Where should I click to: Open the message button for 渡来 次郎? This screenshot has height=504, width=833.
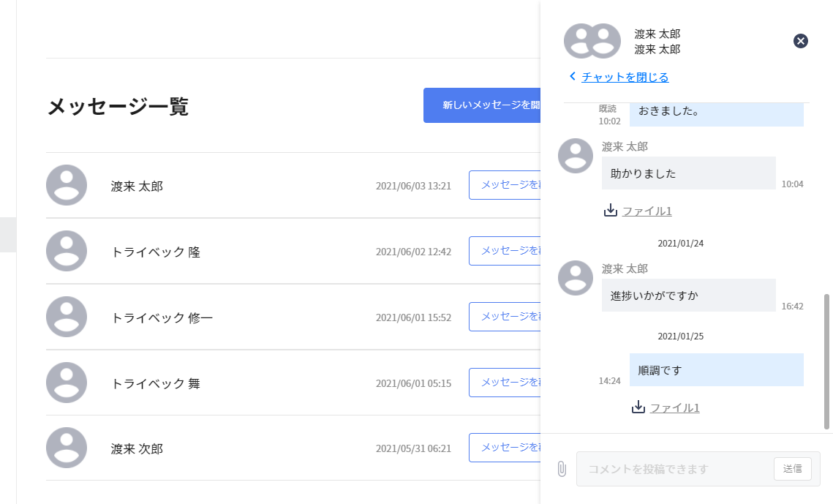505,448
